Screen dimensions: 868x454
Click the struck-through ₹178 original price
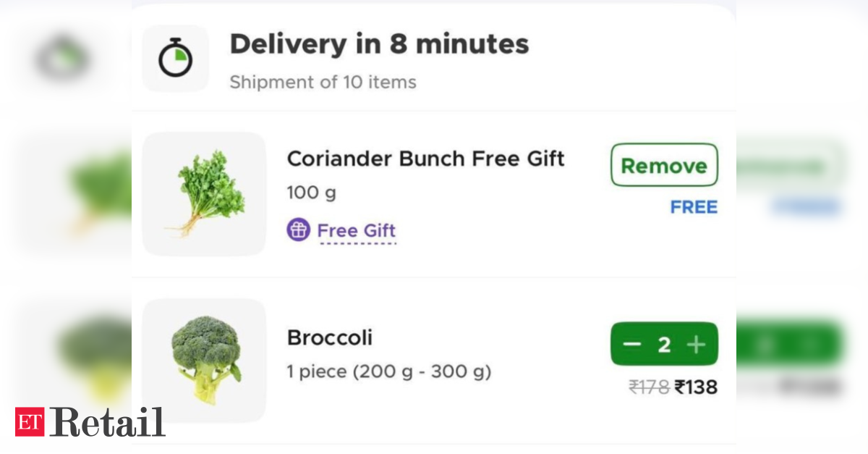coord(649,387)
